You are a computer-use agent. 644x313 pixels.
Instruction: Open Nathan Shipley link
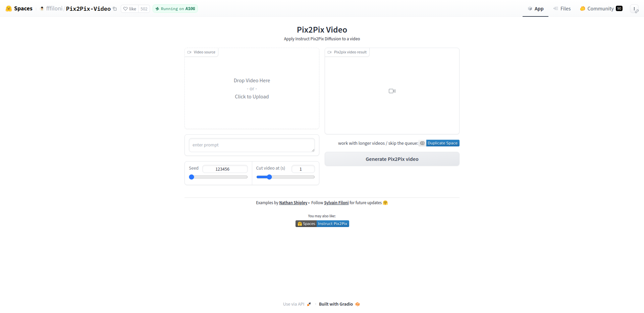[x=293, y=203]
